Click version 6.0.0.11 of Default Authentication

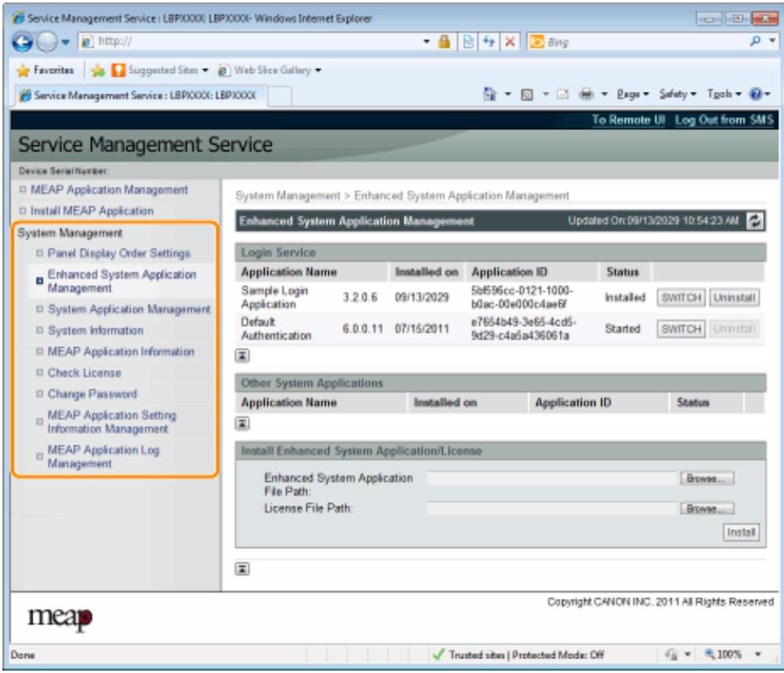point(362,329)
